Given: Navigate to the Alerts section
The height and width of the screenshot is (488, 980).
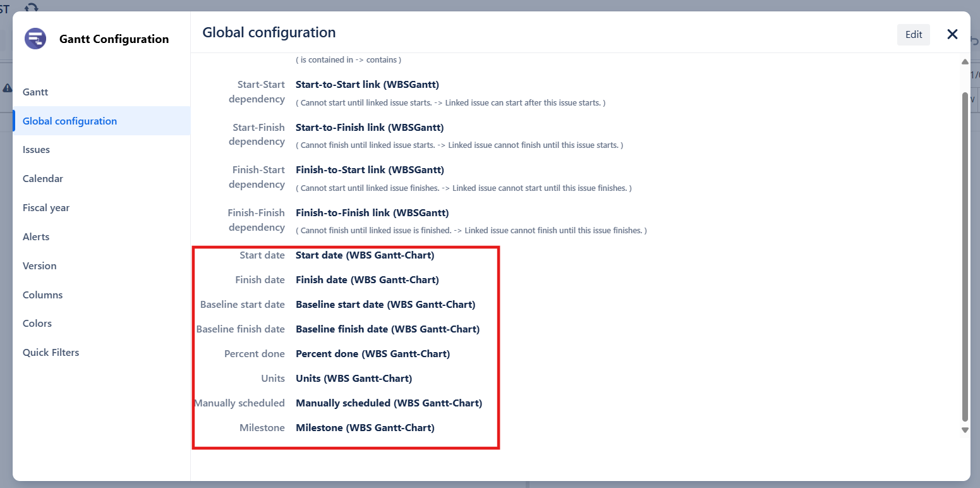Looking at the screenshot, I should pos(36,237).
